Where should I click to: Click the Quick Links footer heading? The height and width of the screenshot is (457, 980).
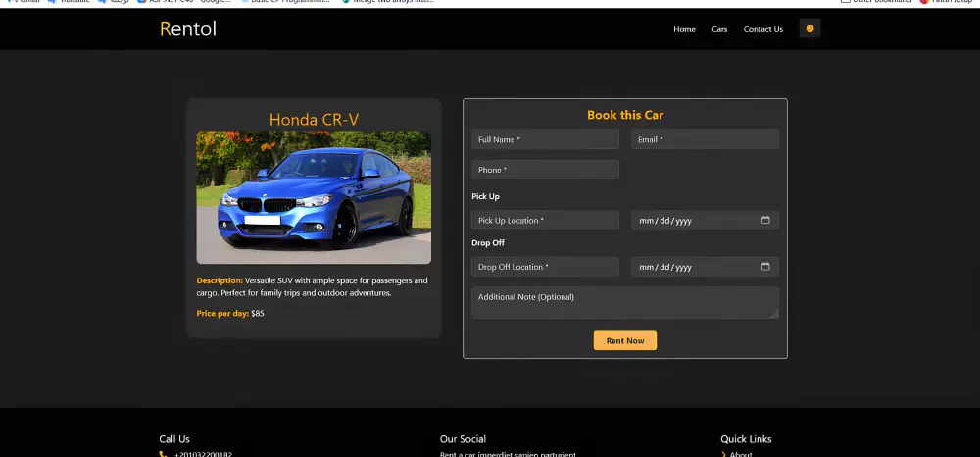click(746, 439)
